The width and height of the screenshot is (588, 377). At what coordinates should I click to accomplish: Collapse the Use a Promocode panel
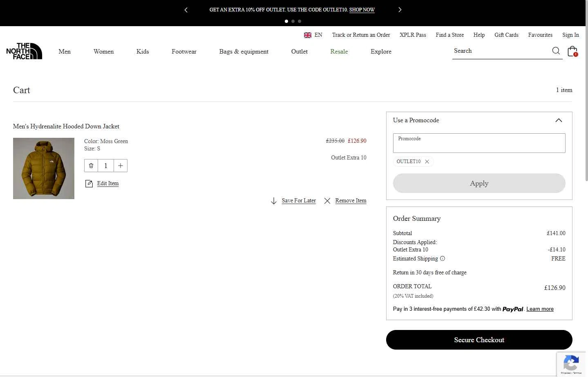pyautogui.click(x=559, y=120)
